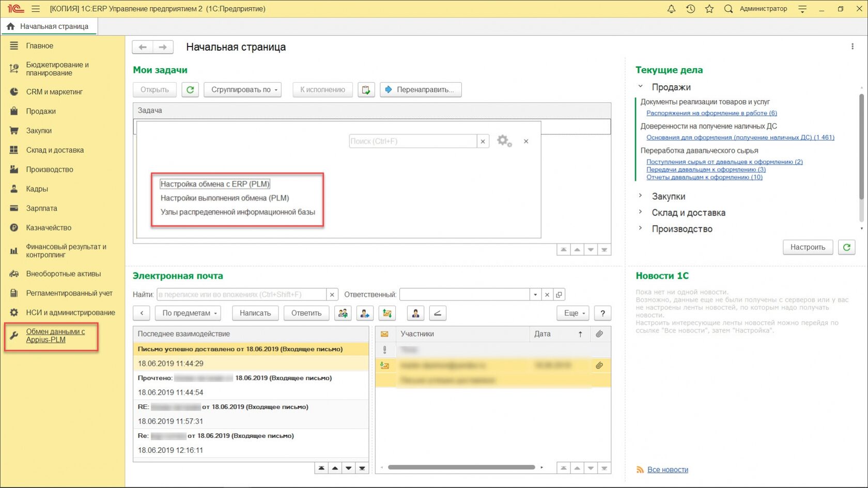Clear the Поиск (Ctrl+F) field
Viewport: 868px width, 488px height.
click(483, 141)
